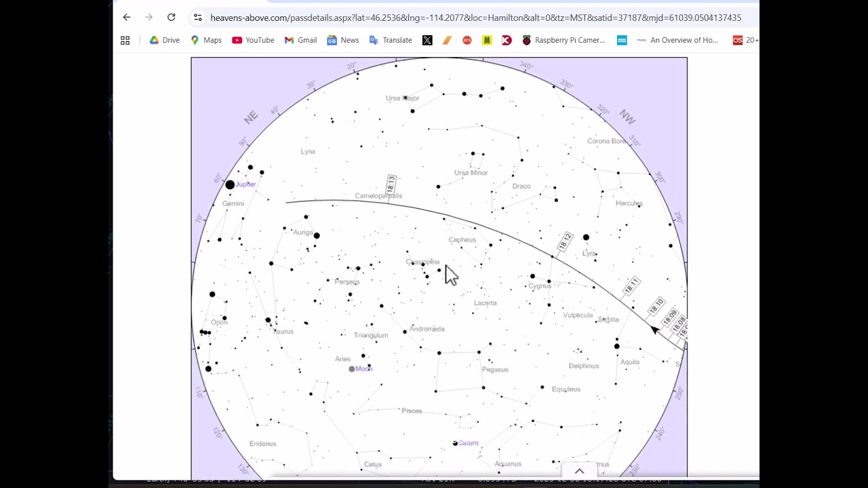
Task: Open the red K bookmark icon
Action: 507,41
